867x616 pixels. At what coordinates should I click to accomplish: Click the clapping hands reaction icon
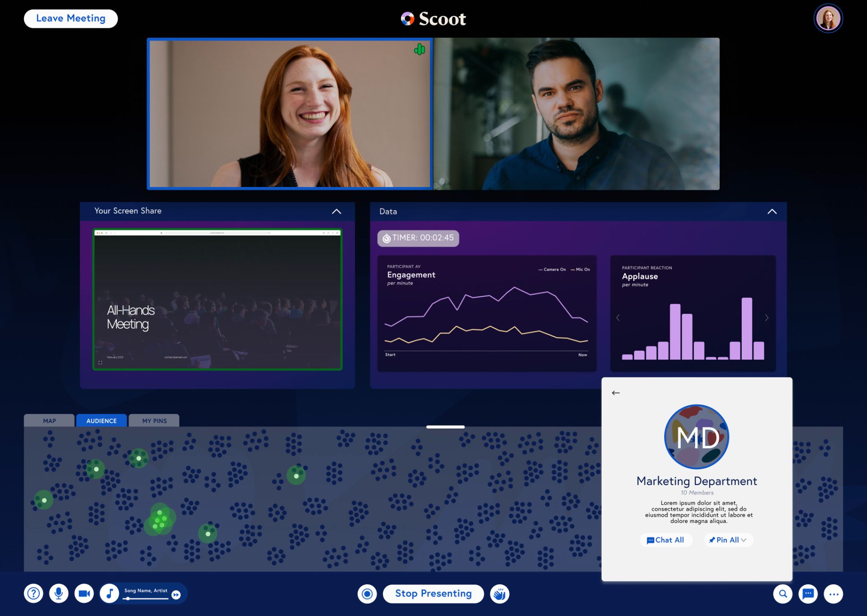click(x=500, y=594)
